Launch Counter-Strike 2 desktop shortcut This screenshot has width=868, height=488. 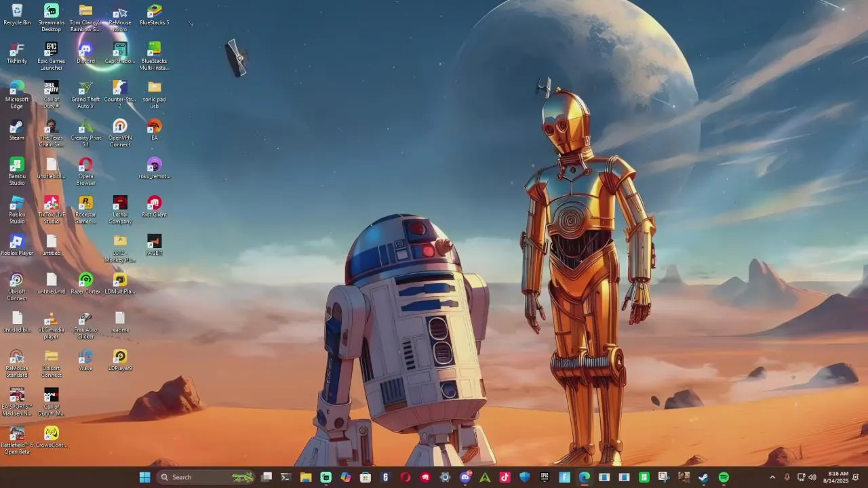pyautogui.click(x=120, y=95)
